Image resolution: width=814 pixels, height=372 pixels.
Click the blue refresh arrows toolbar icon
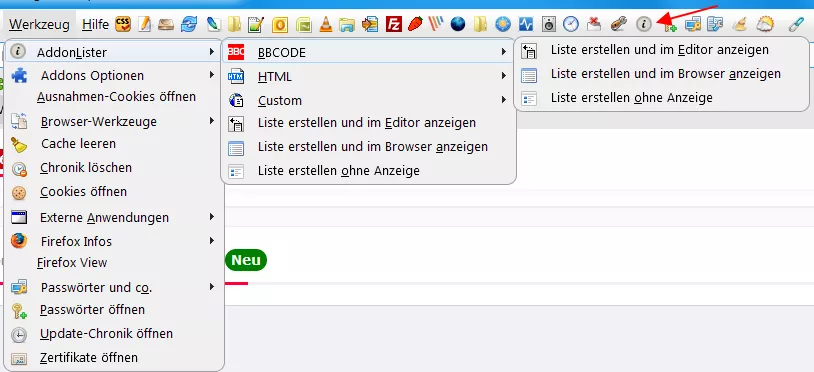click(x=188, y=24)
